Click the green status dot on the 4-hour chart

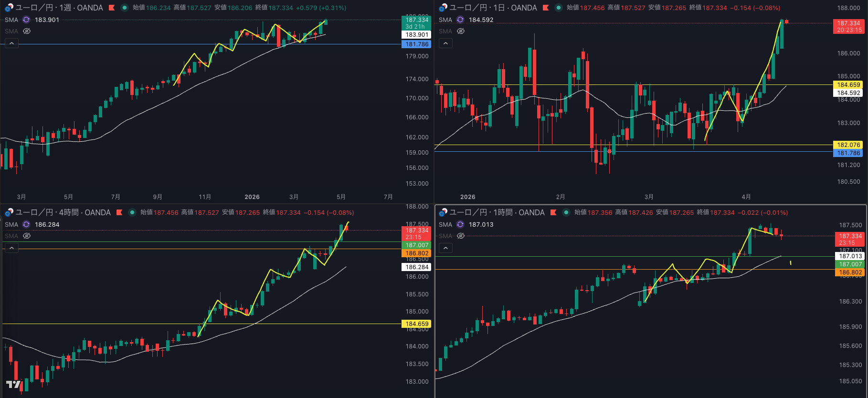click(x=132, y=212)
